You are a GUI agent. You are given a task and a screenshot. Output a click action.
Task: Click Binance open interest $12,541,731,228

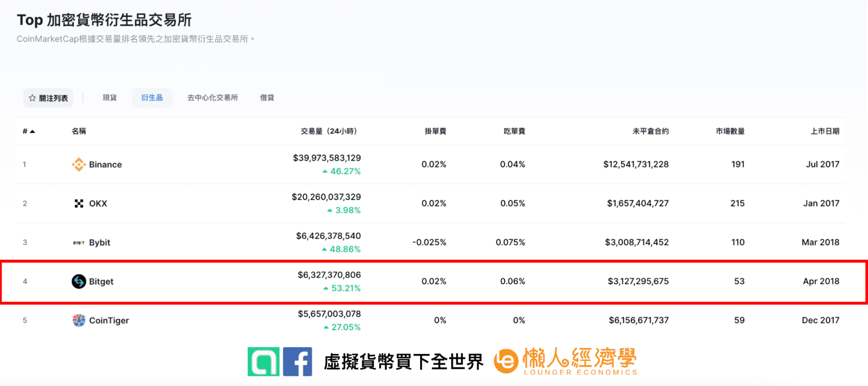click(636, 164)
